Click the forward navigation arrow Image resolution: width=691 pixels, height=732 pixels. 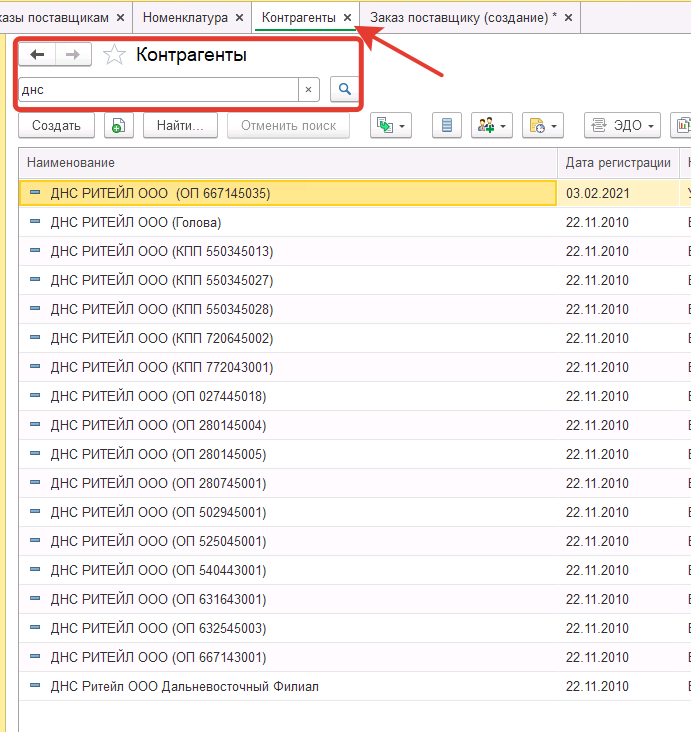(x=74, y=55)
